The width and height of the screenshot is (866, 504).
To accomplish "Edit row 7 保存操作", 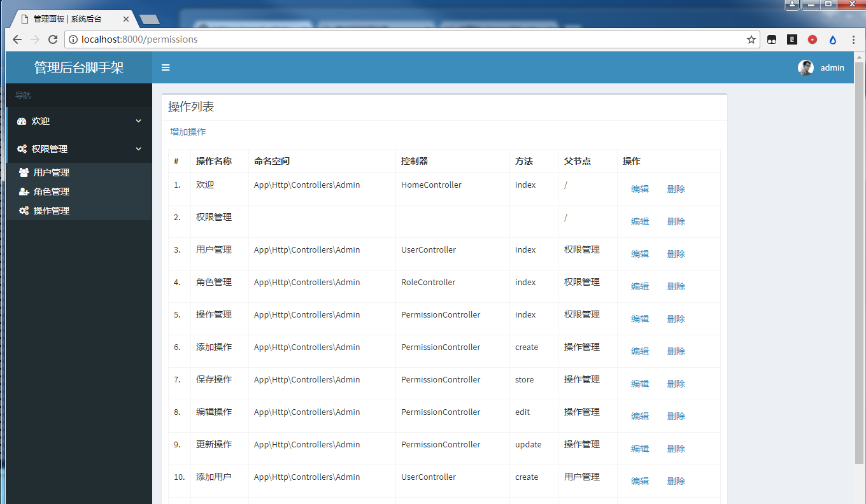I will (x=640, y=384).
